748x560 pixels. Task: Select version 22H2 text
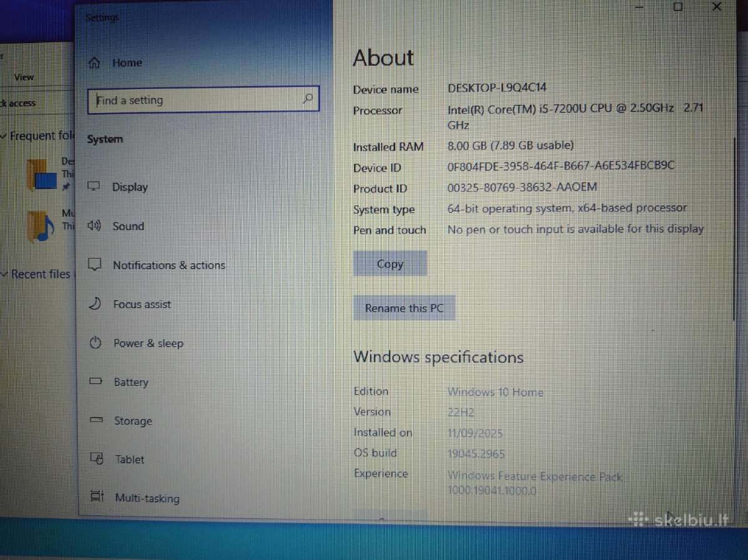tap(461, 413)
